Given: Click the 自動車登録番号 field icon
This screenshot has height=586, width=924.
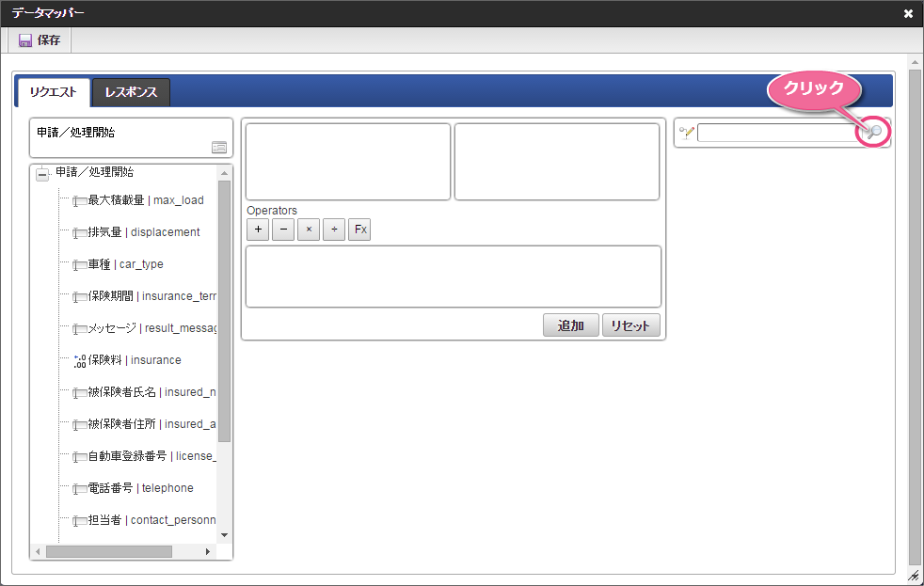Looking at the screenshot, I should pyautogui.click(x=80, y=456).
